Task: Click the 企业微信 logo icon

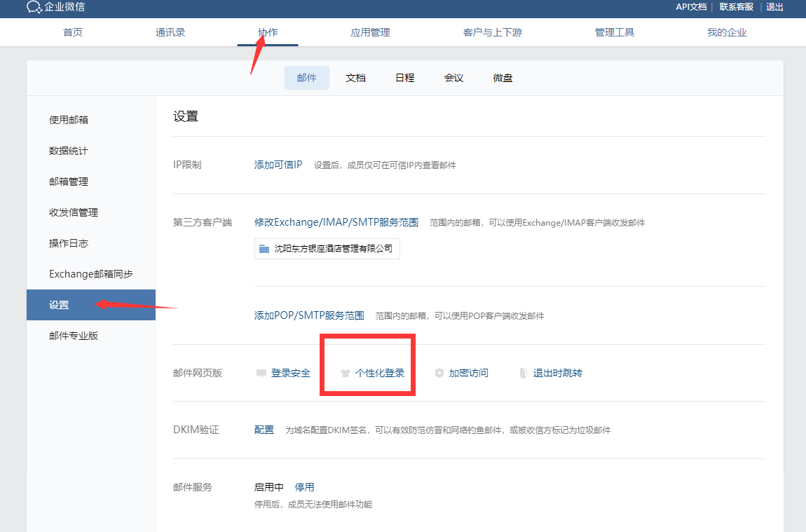Action: click(34, 7)
